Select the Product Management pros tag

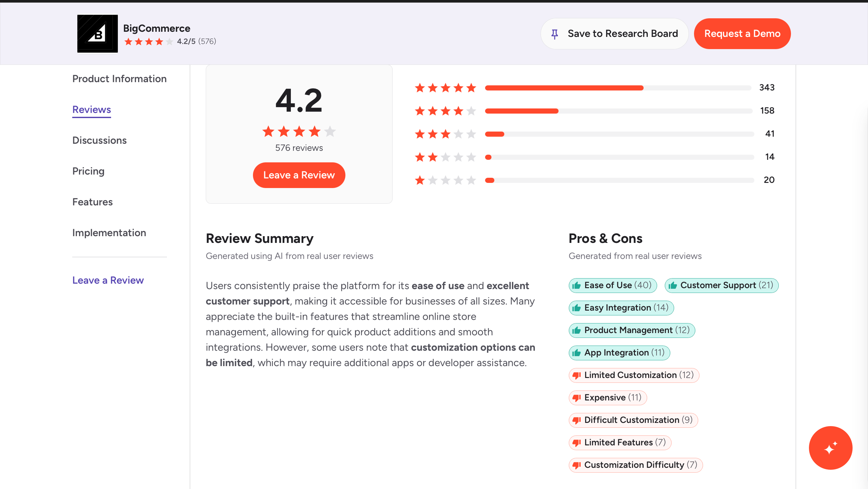coord(631,330)
